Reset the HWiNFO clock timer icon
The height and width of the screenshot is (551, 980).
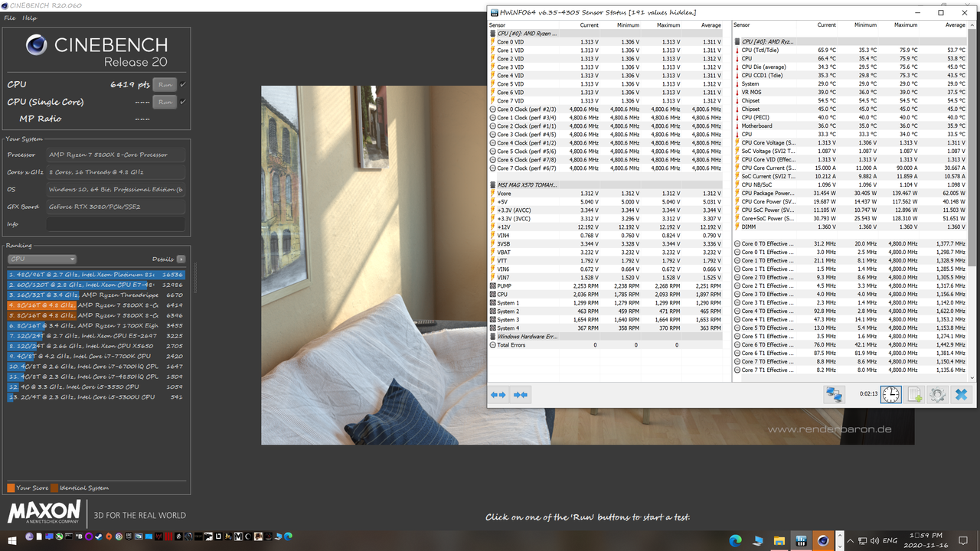tap(890, 394)
